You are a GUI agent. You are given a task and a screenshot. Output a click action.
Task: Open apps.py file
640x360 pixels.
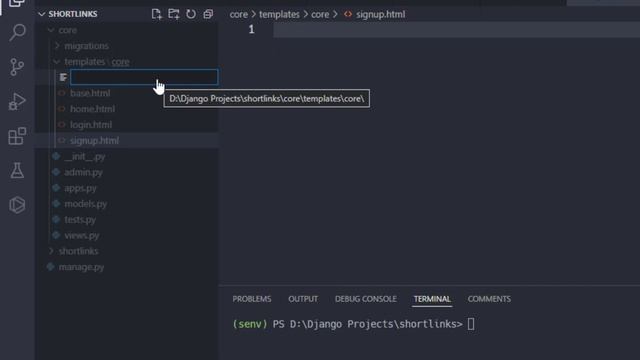[80, 188]
